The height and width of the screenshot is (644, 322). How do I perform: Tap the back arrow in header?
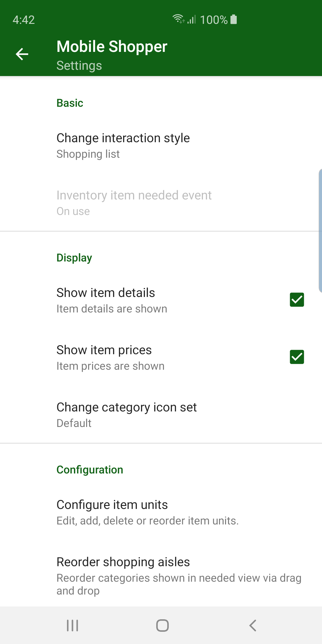coord(22,54)
